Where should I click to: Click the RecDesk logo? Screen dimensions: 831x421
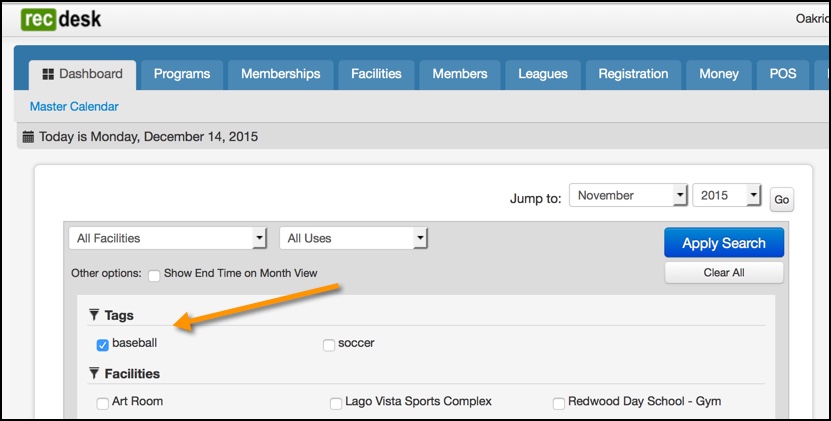coord(61,20)
